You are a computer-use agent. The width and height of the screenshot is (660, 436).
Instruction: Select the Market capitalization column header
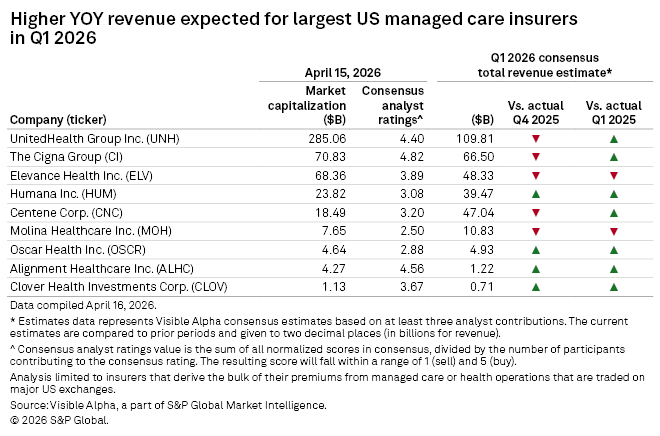tap(304, 103)
